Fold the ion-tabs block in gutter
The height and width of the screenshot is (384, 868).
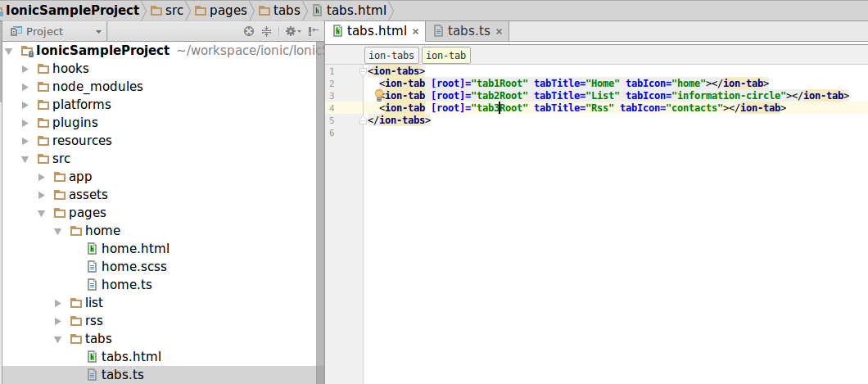(364, 71)
